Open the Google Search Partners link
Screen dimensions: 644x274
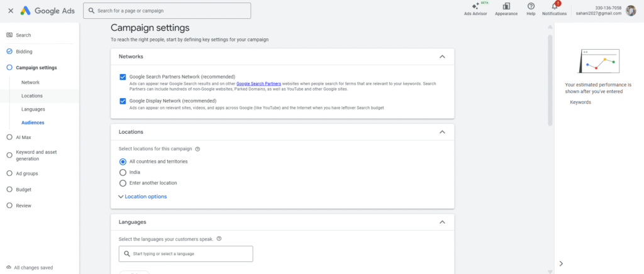tap(258, 84)
